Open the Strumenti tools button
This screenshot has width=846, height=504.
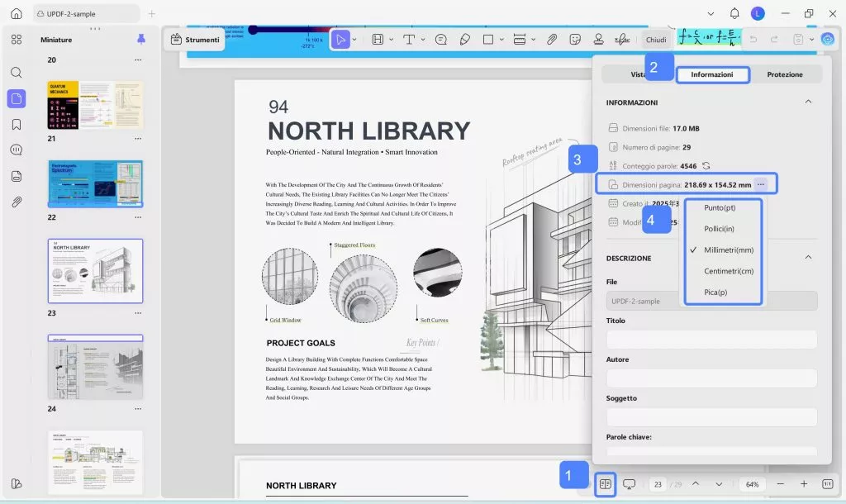(195, 40)
